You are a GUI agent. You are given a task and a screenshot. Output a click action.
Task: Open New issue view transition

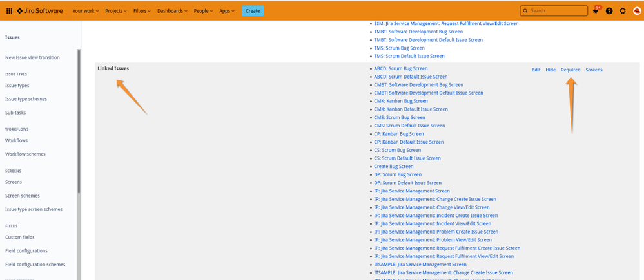[x=32, y=58]
